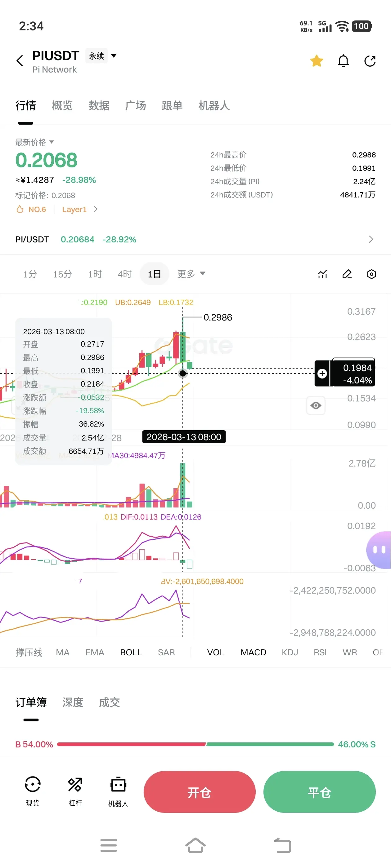Switch to the 数据 tab

[x=99, y=106]
